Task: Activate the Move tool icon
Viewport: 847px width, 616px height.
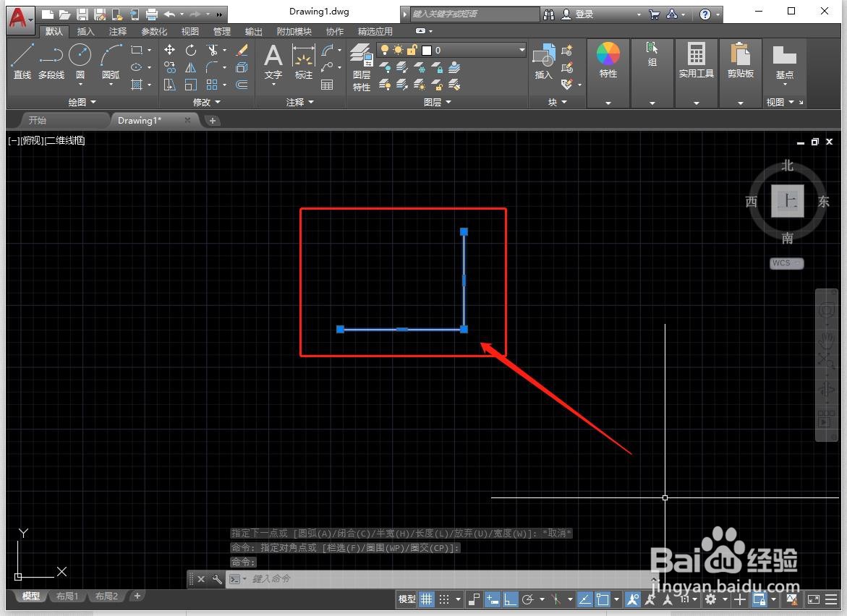Action: coord(169,50)
